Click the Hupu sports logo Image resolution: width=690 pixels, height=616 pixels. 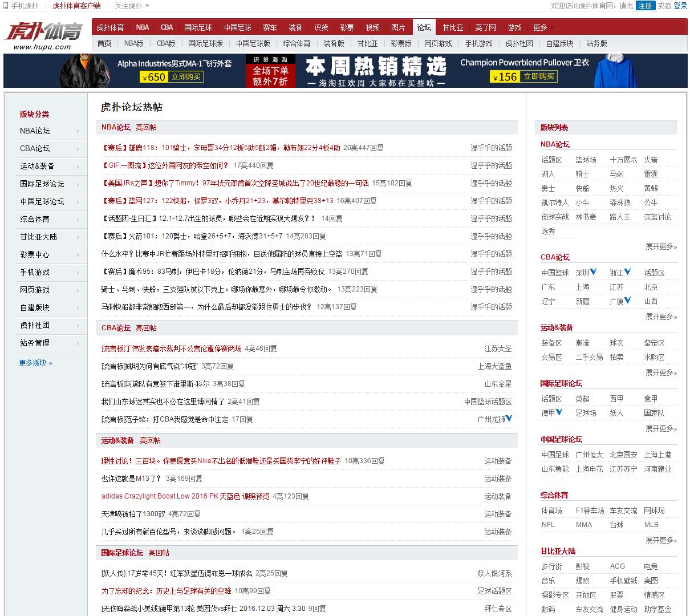click(43, 35)
